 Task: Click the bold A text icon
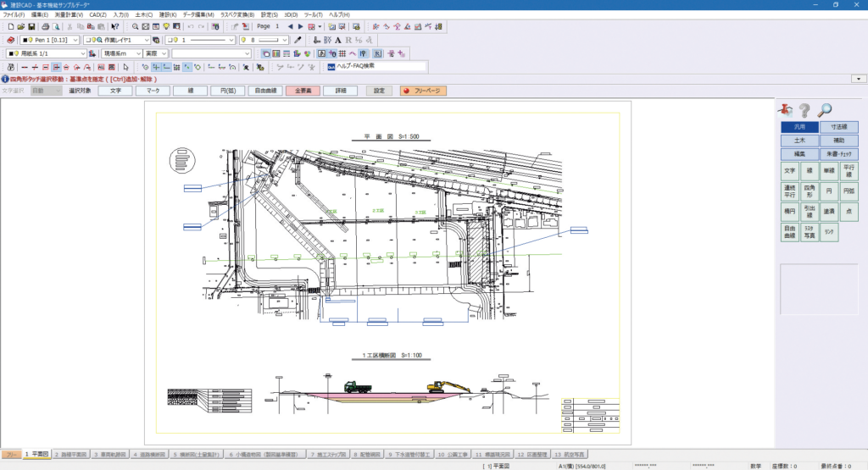(337, 40)
